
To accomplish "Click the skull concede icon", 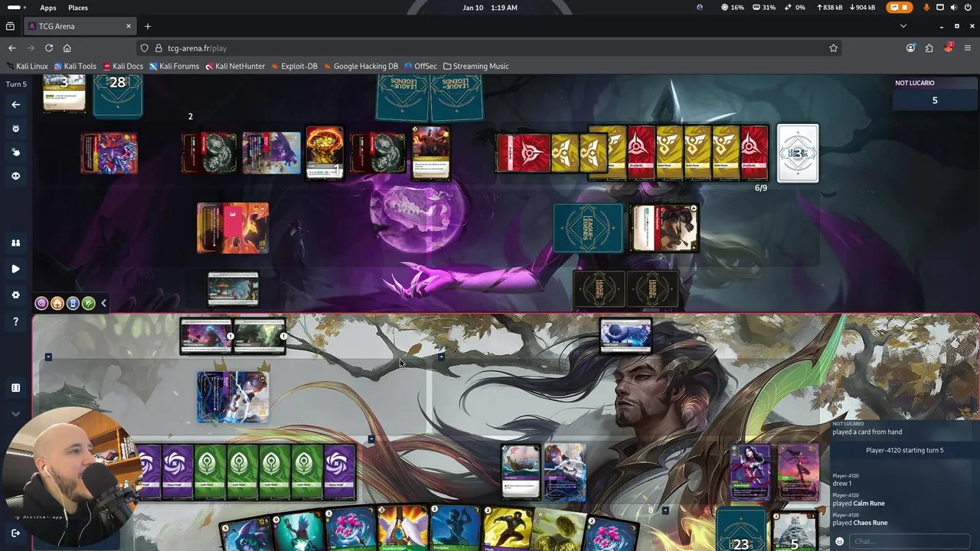I will coord(15,176).
